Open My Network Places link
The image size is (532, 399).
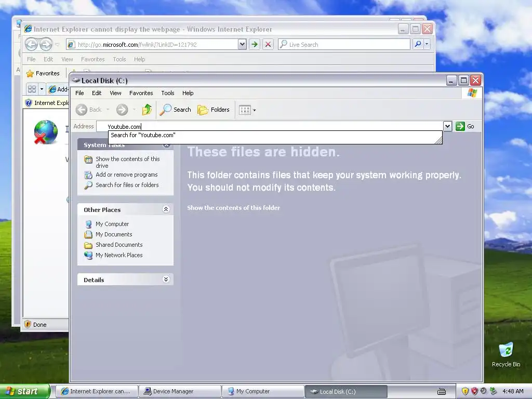click(119, 255)
